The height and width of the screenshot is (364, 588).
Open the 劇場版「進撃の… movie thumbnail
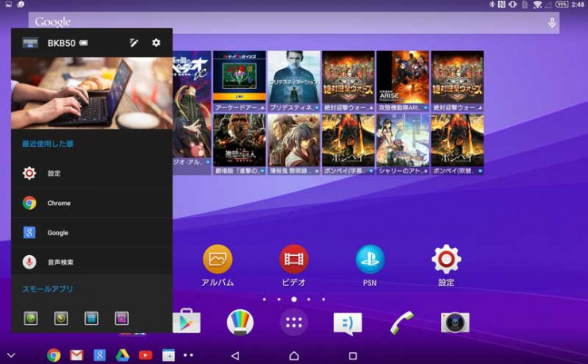[x=239, y=145]
